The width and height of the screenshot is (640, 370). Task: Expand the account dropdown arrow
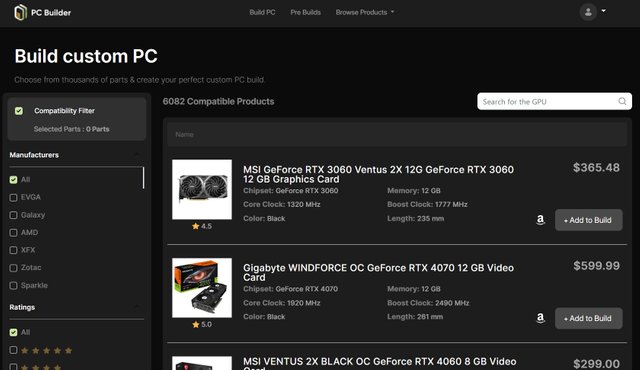tap(603, 11)
